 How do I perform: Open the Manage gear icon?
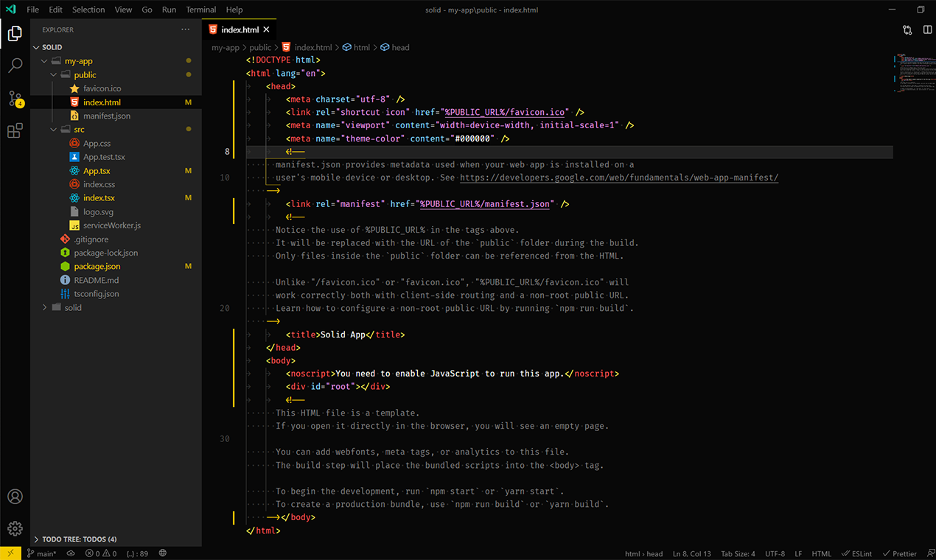click(15, 528)
